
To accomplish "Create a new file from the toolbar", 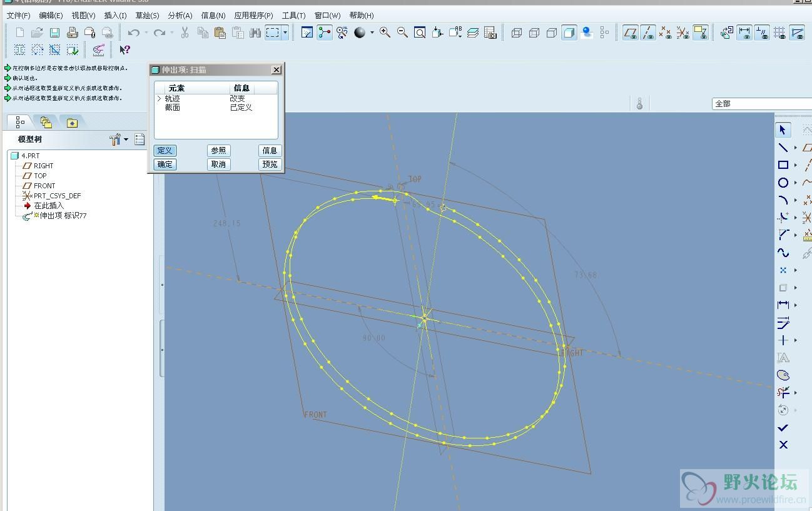I will [20, 33].
